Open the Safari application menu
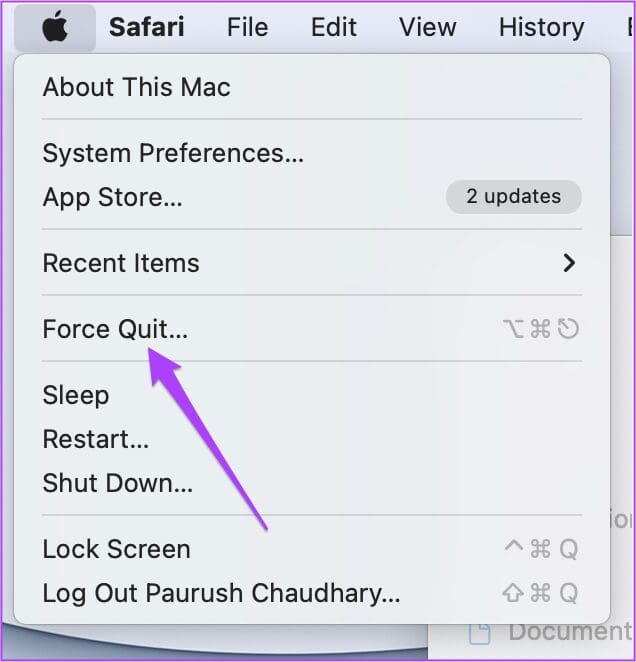Viewport: 636px width, 662px height. click(146, 28)
